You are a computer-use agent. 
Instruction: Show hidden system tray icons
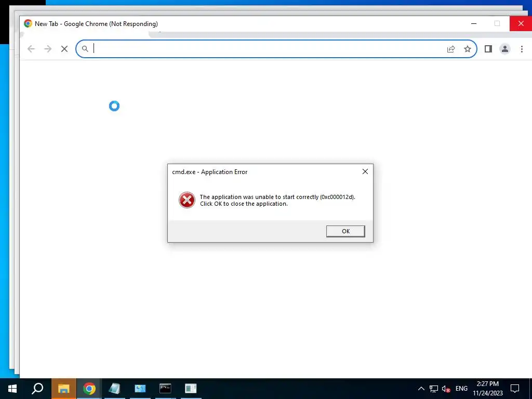[x=421, y=389]
